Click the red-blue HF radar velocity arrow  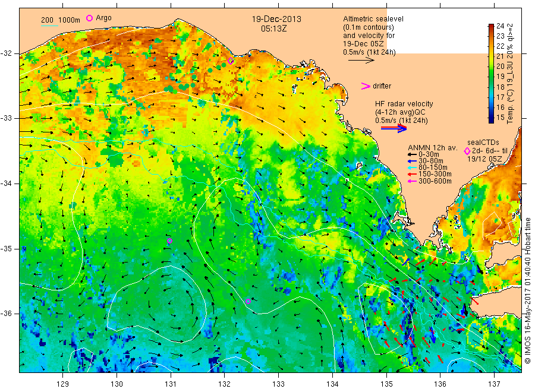coord(394,128)
